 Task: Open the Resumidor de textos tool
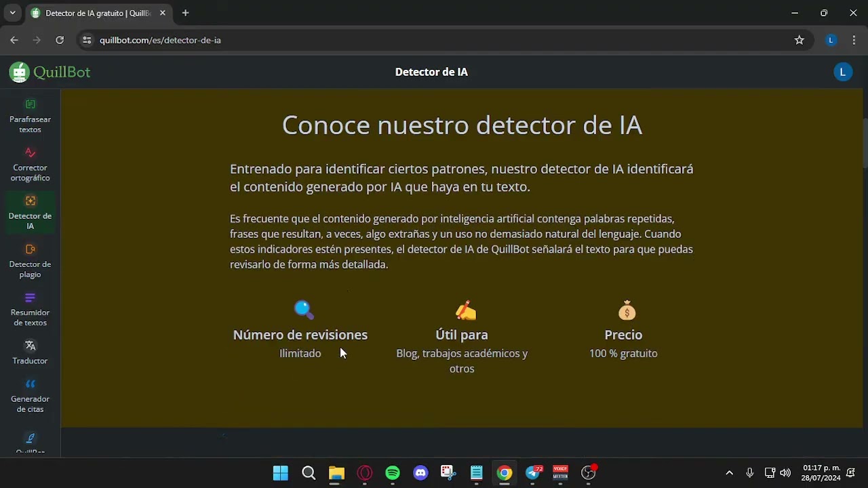pyautogui.click(x=30, y=308)
